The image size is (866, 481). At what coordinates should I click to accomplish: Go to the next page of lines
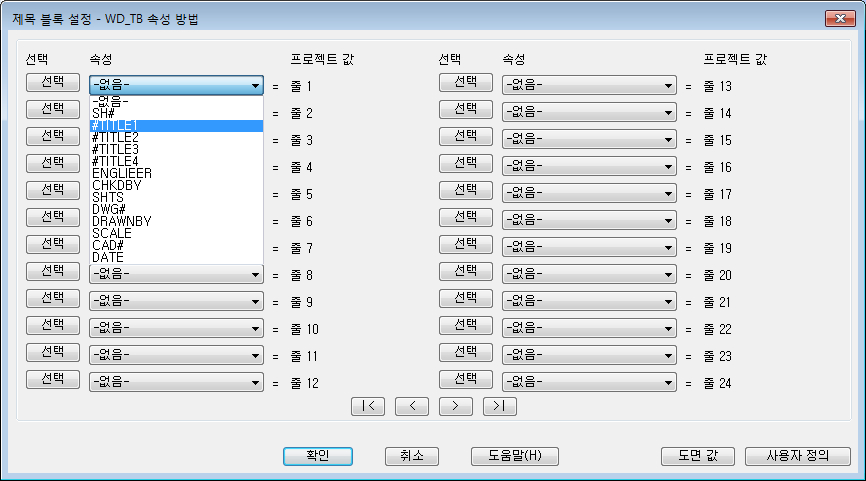(456, 406)
